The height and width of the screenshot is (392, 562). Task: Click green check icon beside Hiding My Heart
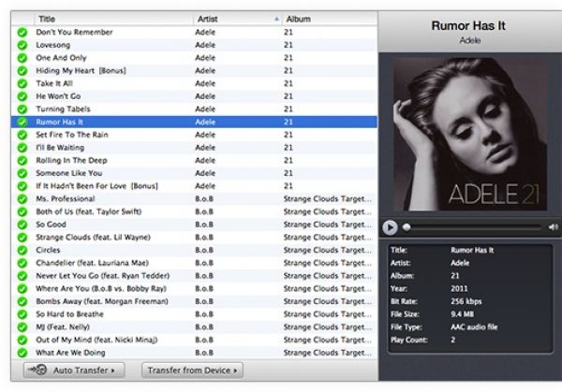[22, 71]
